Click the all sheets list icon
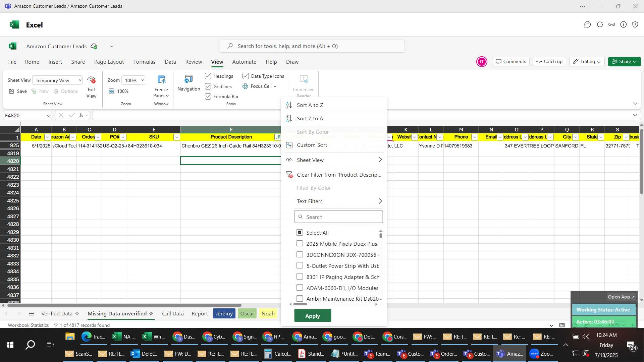The image size is (644, 362). (32, 313)
